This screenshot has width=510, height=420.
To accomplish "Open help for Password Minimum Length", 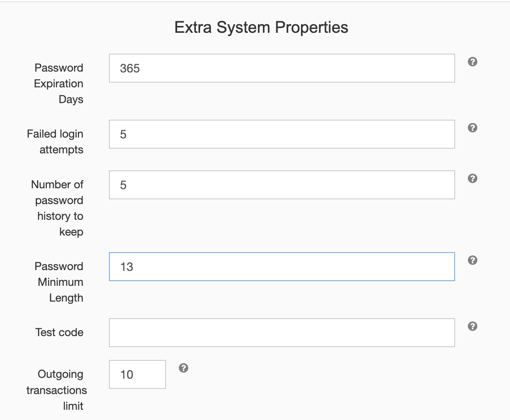I will pos(472,260).
